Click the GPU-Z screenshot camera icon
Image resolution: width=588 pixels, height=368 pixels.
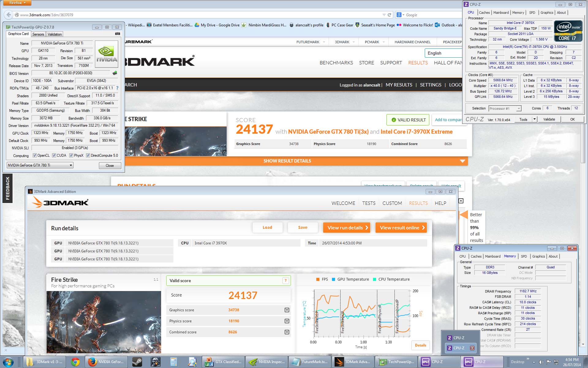(x=117, y=34)
